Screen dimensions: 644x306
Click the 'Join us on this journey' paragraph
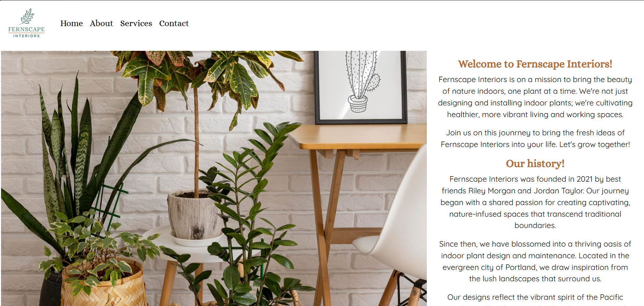click(x=535, y=138)
